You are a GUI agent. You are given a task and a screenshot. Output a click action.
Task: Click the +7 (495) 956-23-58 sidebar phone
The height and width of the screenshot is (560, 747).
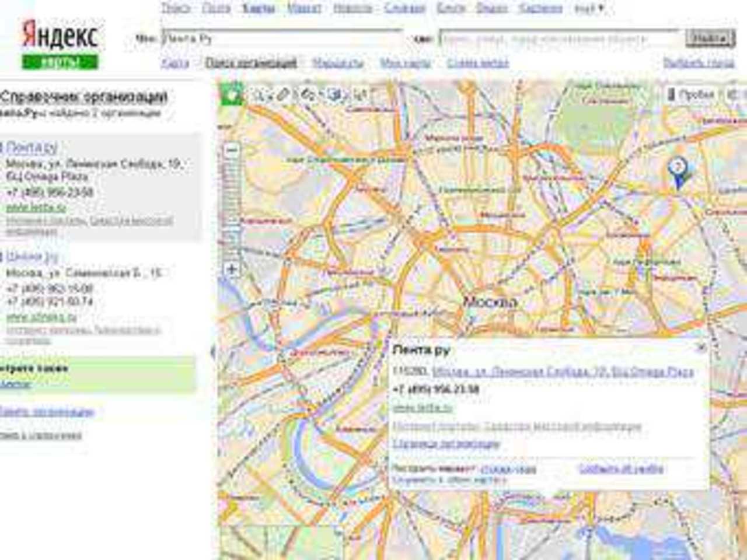50,192
